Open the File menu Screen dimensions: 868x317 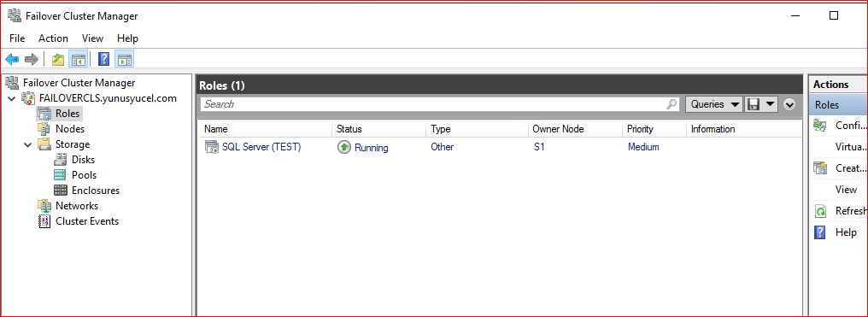coord(17,38)
